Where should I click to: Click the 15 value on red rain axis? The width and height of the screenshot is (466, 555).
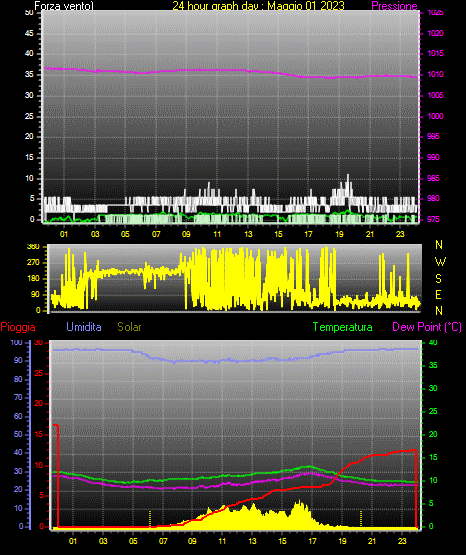39,434
